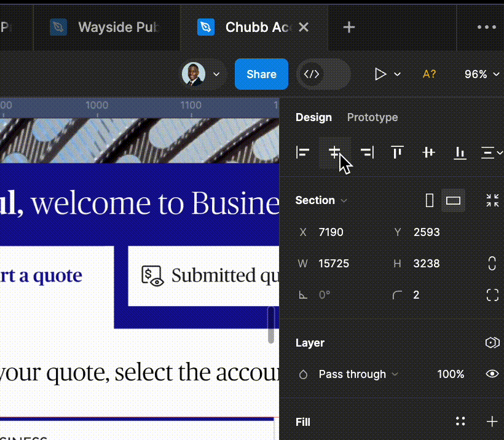
Task: Switch to the Prototype tab
Action: point(372,117)
